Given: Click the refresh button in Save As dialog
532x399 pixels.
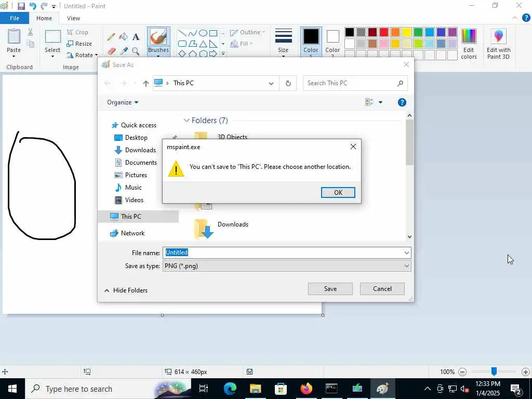Looking at the screenshot, I should [x=288, y=83].
